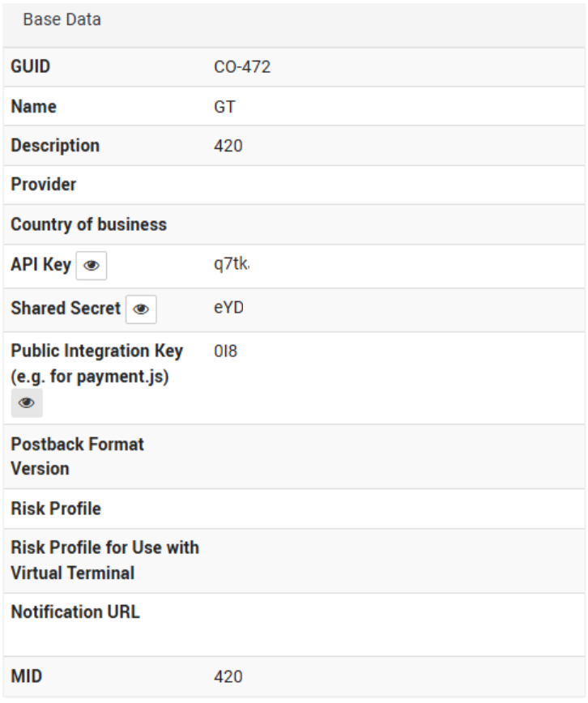This screenshot has height=703, width=588.
Task: Reveal the API Key with the eye icon
Action: click(92, 266)
